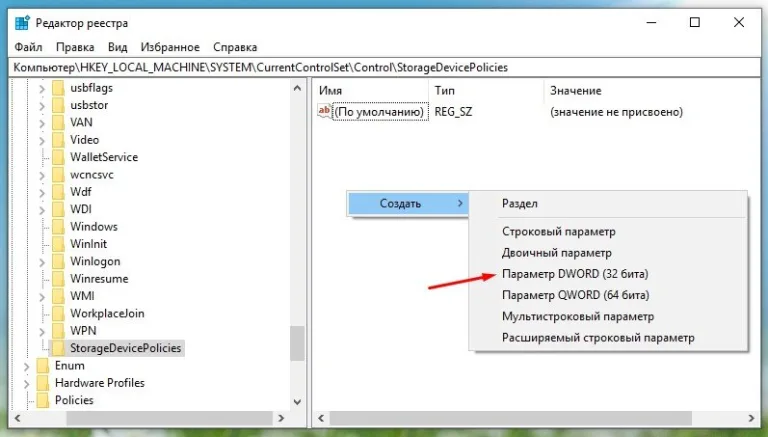
Task: Click the WorkplaceJoin folder icon
Action: 58,314
